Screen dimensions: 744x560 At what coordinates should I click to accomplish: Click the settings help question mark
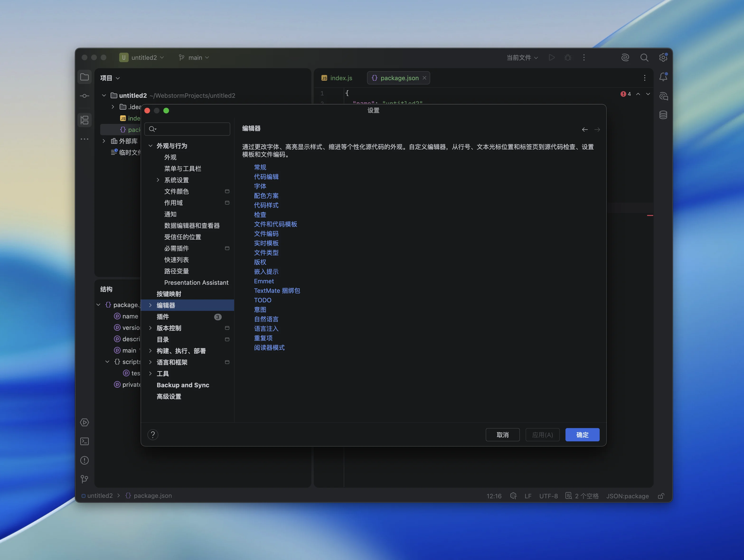(153, 435)
